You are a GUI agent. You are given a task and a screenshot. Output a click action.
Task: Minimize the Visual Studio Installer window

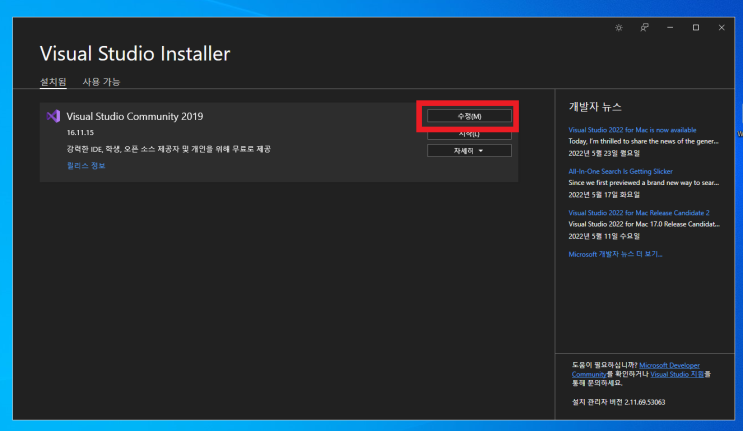[x=670, y=28]
